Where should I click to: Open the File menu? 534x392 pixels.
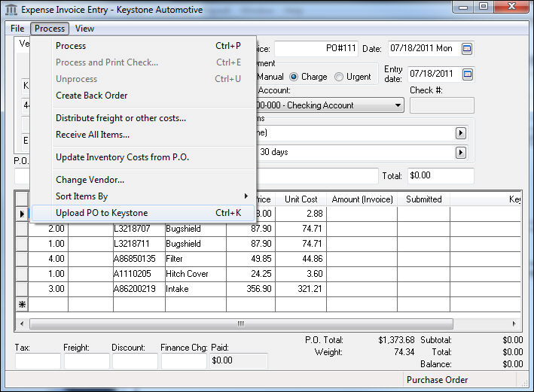pyautogui.click(x=17, y=29)
